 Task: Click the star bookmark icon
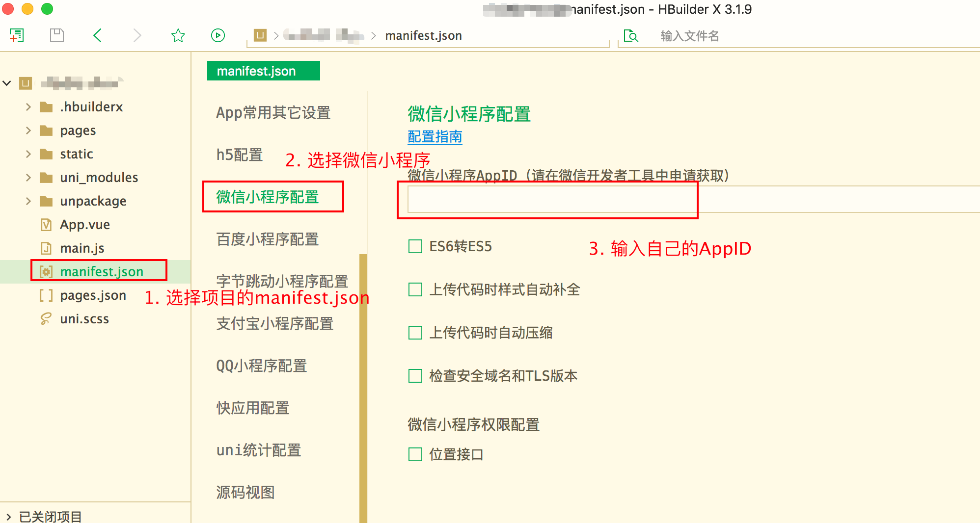click(x=178, y=35)
